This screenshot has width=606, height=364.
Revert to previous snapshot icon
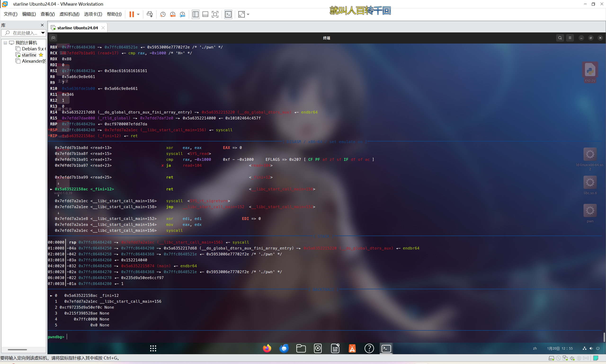[173, 14]
